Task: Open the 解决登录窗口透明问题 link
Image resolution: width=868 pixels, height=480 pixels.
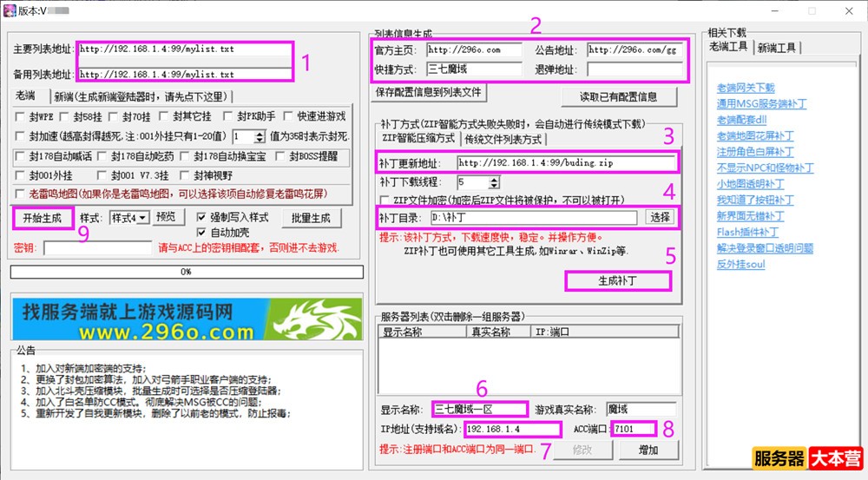Action: pyautogui.click(x=765, y=248)
